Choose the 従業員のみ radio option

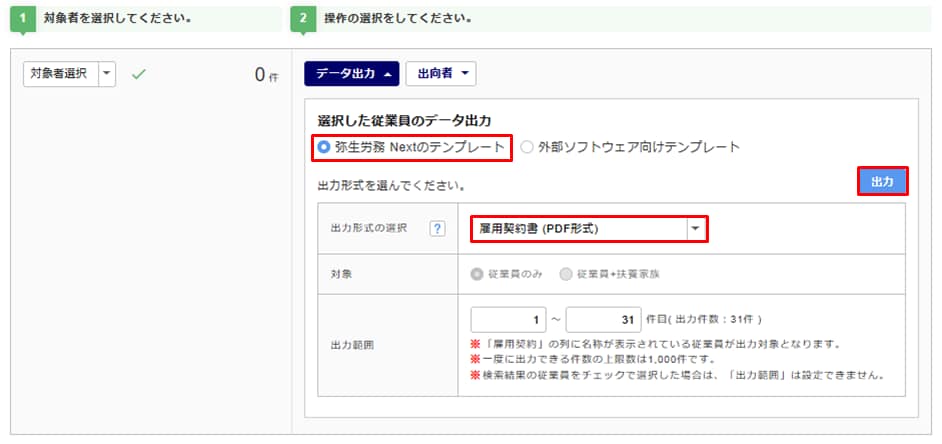coord(479,273)
